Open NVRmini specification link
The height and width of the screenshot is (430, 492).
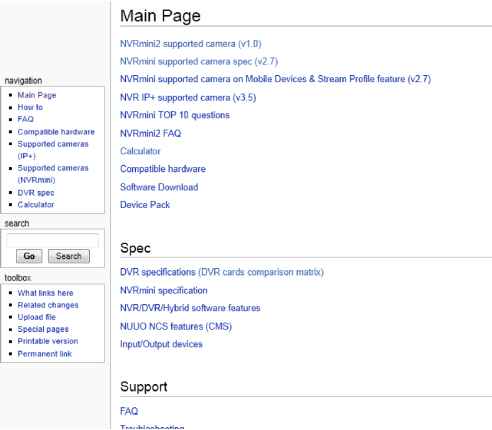coord(164,290)
